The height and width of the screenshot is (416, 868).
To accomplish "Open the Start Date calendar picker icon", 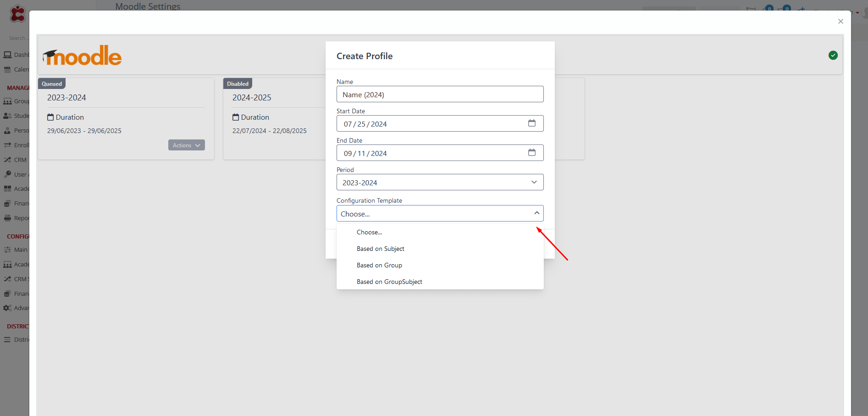I will pyautogui.click(x=531, y=123).
